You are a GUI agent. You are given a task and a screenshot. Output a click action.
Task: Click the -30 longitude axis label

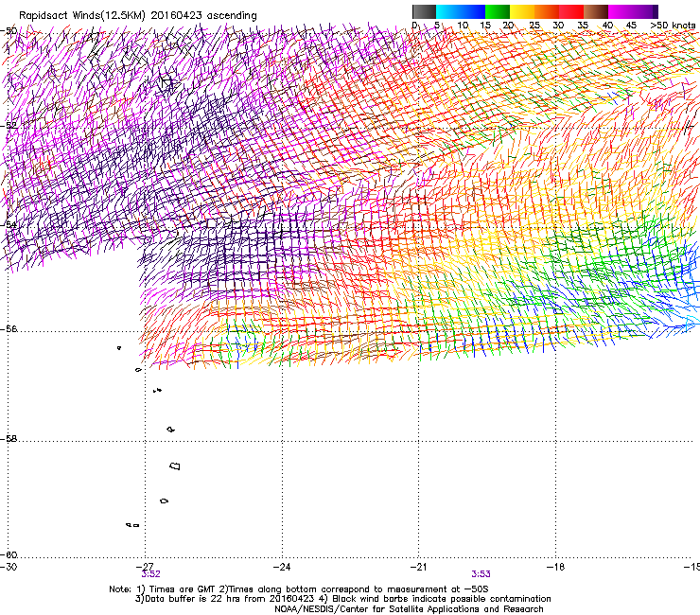9,567
